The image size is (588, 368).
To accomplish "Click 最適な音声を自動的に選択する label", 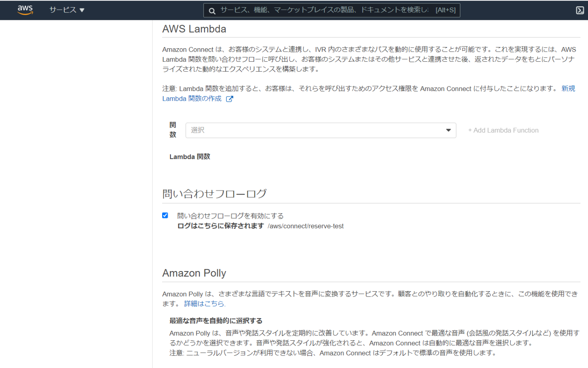I will [x=216, y=321].
